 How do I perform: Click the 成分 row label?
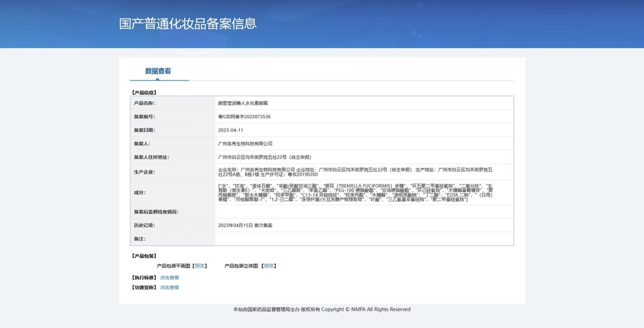(x=139, y=192)
